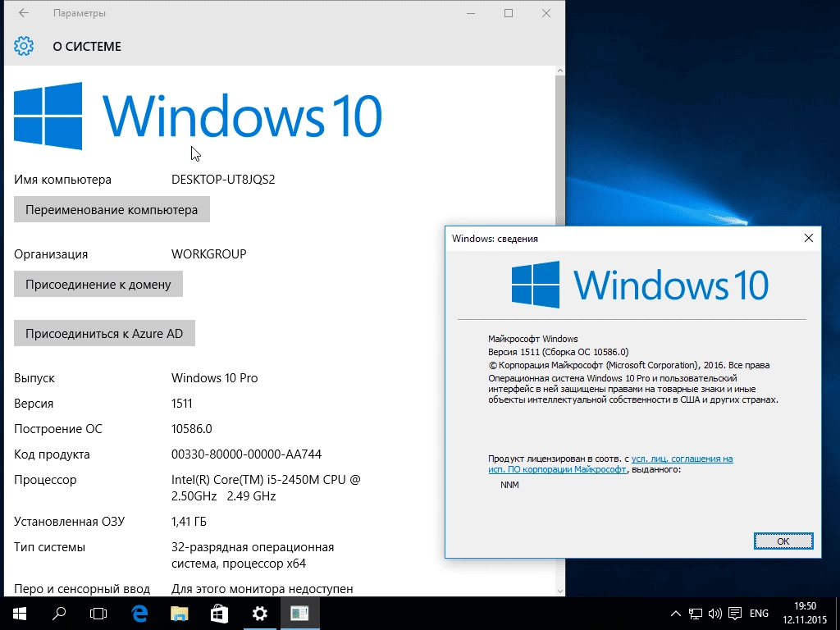Show hidden tray icons chevron

(x=676, y=614)
